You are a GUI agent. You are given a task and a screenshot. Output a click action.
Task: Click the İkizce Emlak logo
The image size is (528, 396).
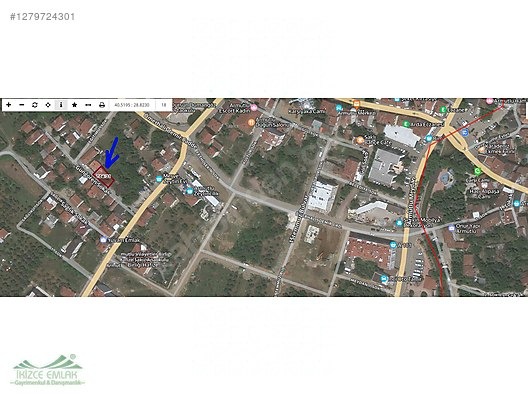[48, 370]
